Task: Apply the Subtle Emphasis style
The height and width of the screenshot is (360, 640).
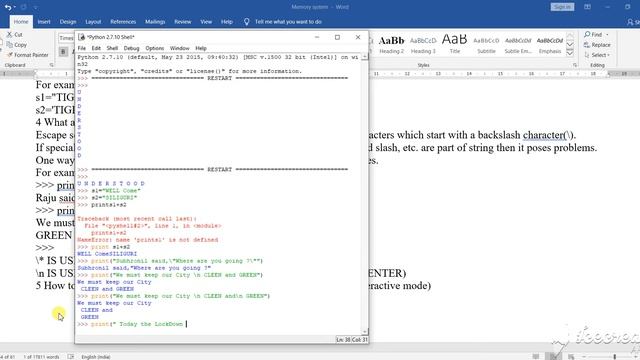Action: tap(518, 45)
